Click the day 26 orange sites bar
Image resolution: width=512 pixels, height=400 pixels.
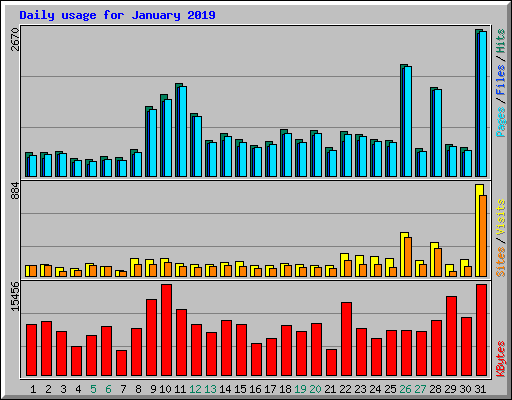(408, 257)
